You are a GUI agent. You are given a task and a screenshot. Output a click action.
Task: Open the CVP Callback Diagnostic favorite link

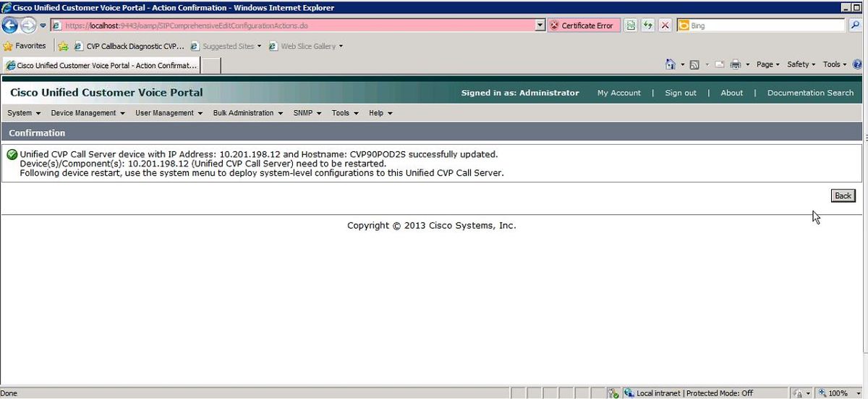tap(128, 46)
